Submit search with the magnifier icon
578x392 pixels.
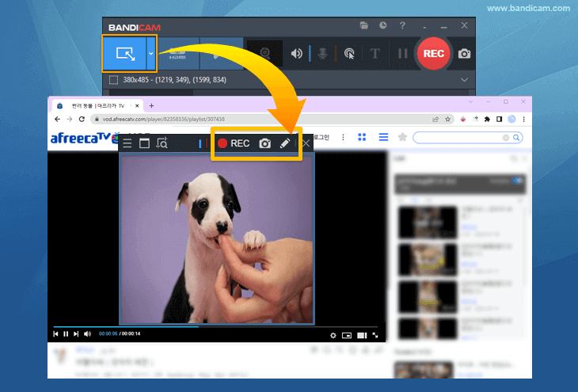(516, 138)
